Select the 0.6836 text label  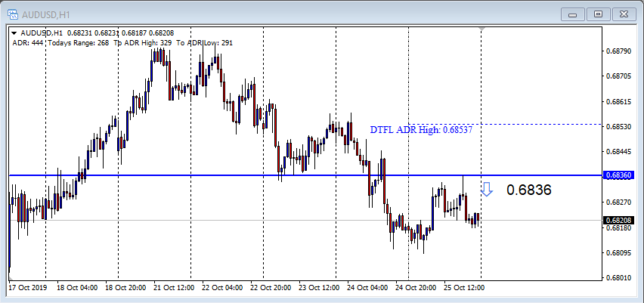(529, 190)
